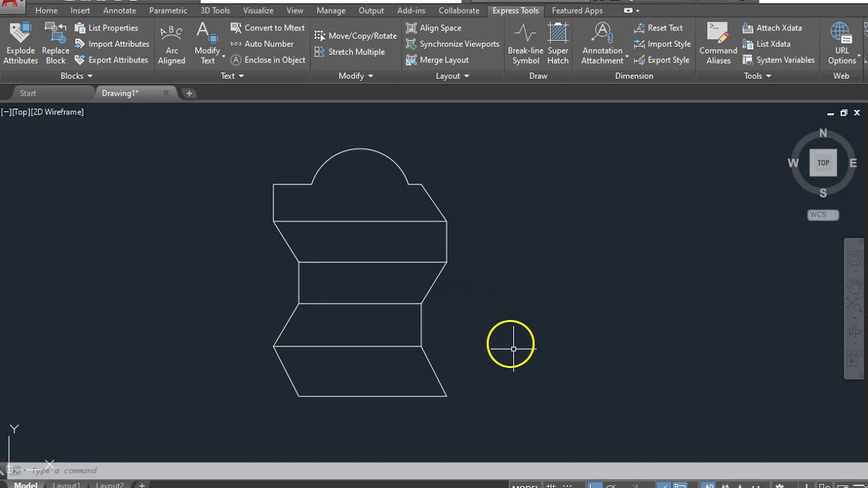
Task: Switch to the Model layout tab
Action: click(26, 485)
